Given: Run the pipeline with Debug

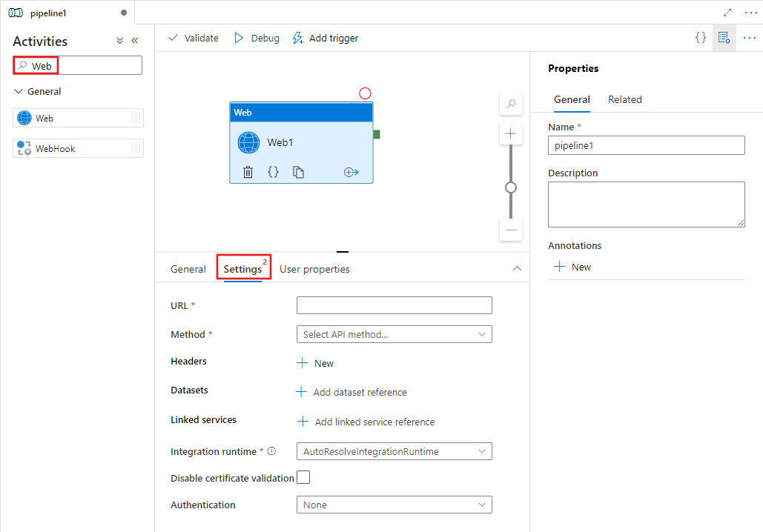Looking at the screenshot, I should 256,38.
